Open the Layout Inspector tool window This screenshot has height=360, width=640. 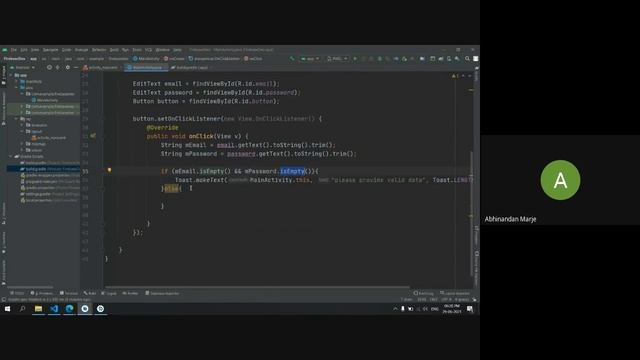455,293
